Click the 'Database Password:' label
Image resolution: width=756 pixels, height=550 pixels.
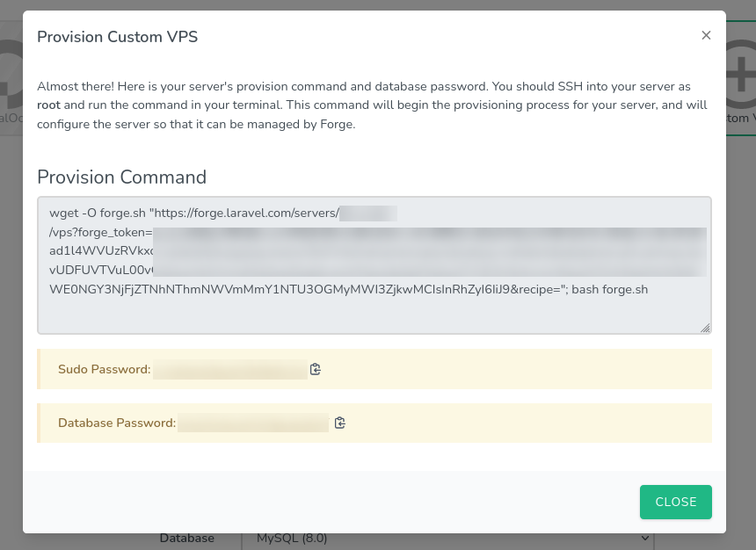coord(117,423)
